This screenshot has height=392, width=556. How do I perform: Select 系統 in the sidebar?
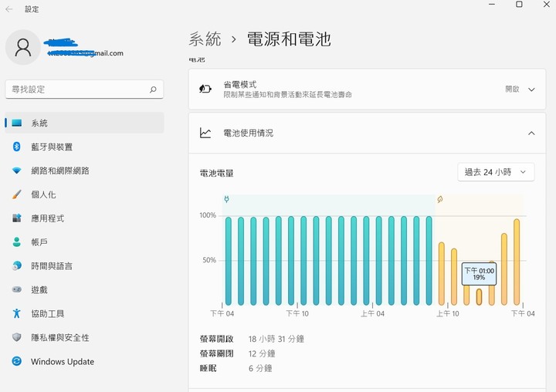click(x=84, y=123)
